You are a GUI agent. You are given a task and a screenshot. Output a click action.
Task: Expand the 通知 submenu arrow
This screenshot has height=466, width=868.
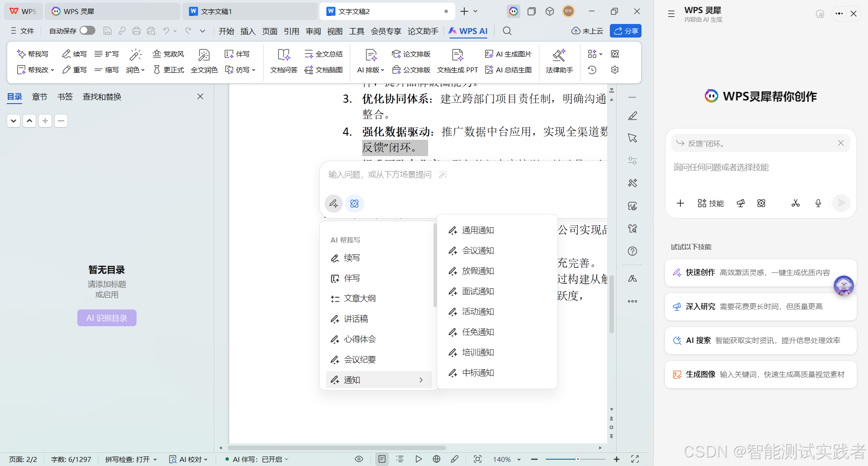coord(421,380)
